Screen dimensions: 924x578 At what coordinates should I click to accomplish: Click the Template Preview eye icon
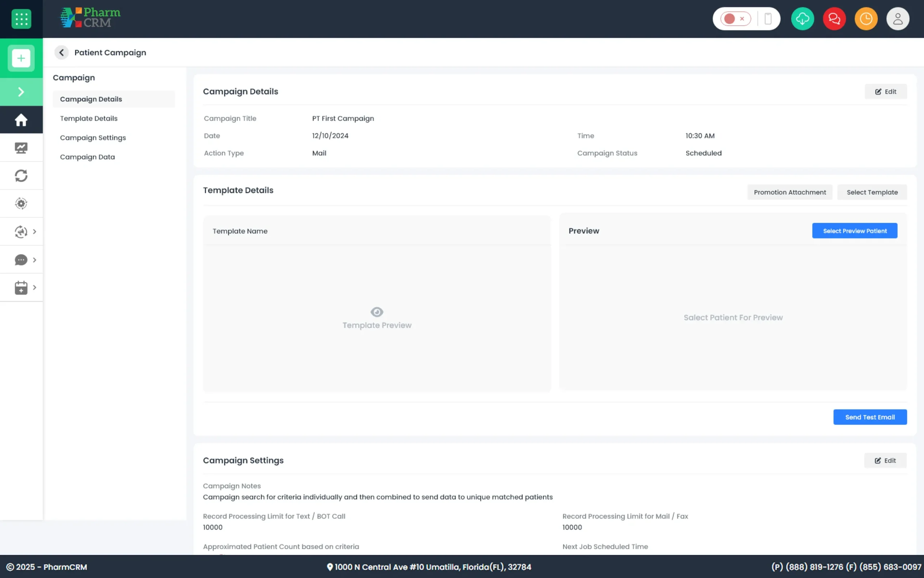pos(377,312)
